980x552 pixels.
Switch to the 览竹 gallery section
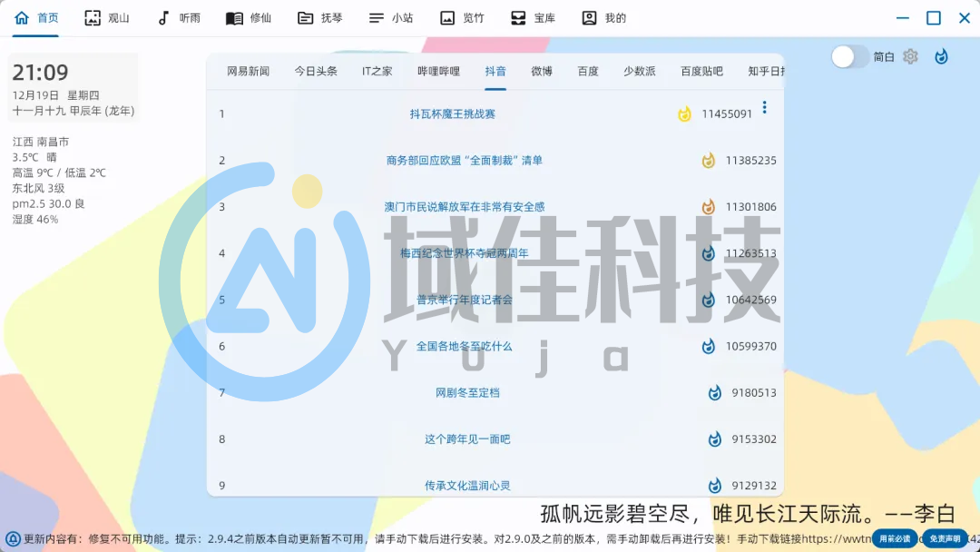coord(462,18)
